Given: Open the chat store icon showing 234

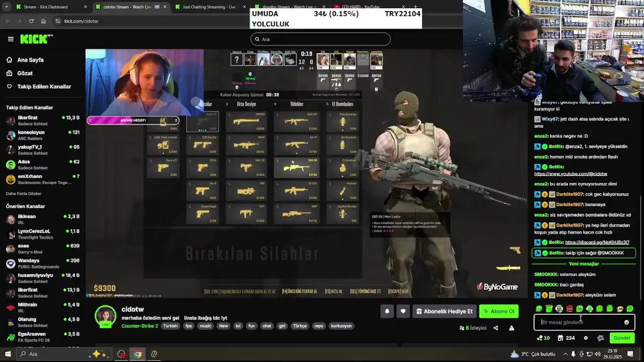Looking at the screenshot, I should (x=566, y=338).
